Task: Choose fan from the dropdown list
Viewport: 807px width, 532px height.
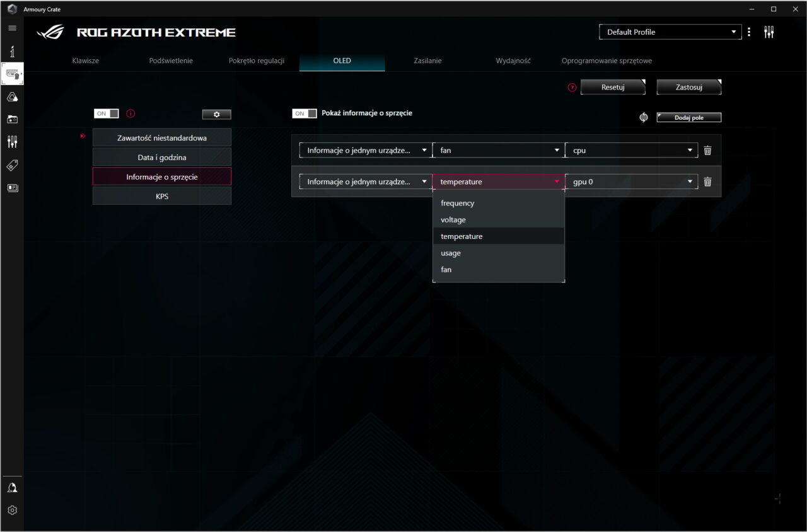Action: point(499,269)
